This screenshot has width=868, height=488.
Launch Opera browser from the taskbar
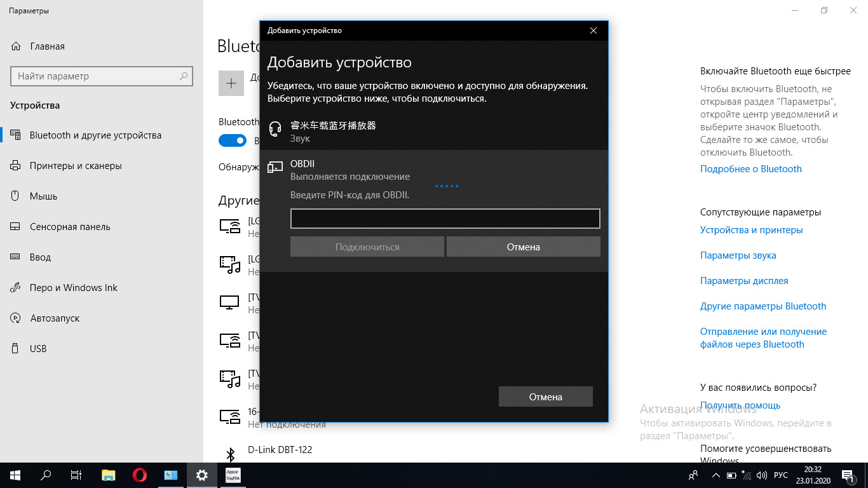140,475
